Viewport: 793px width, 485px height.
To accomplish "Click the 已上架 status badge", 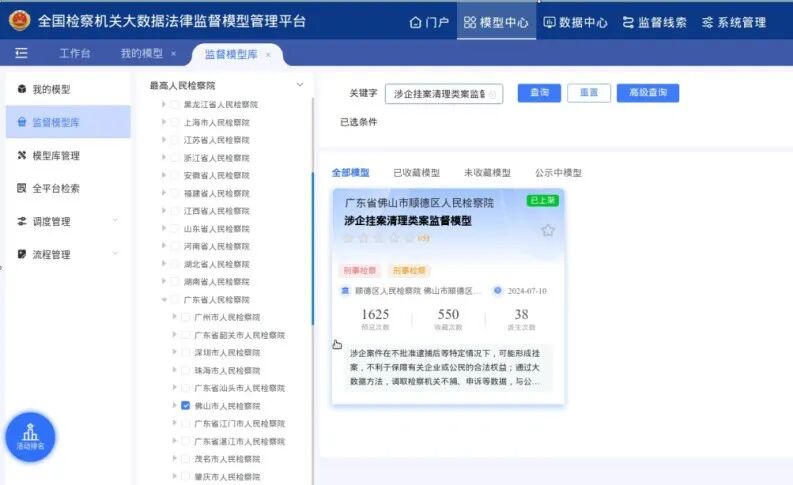I will tap(543, 201).
